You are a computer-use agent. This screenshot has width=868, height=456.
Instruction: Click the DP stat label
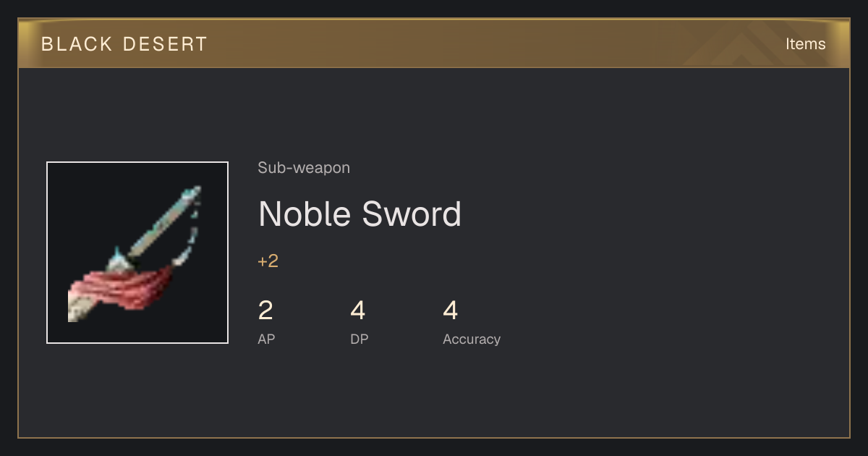359,339
